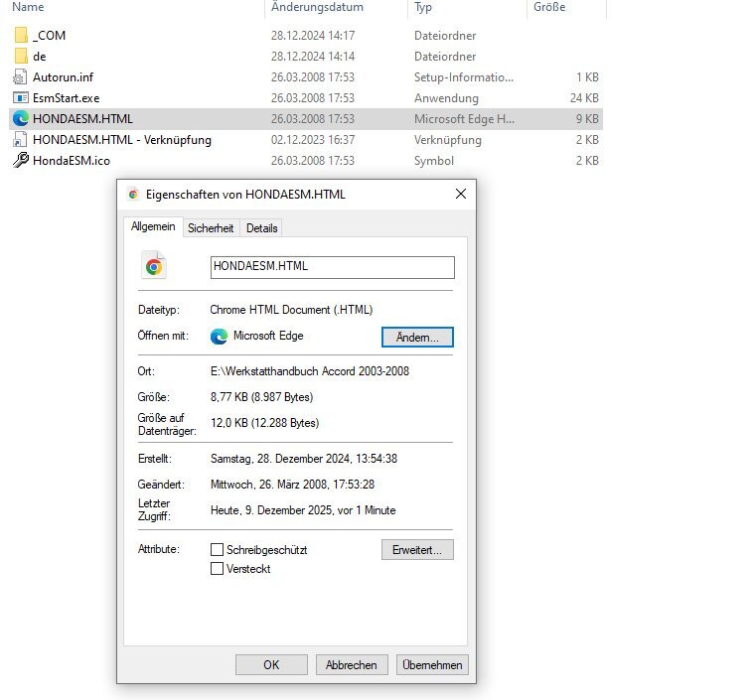Sort files by the Änderungsdatum column header

[x=317, y=7]
